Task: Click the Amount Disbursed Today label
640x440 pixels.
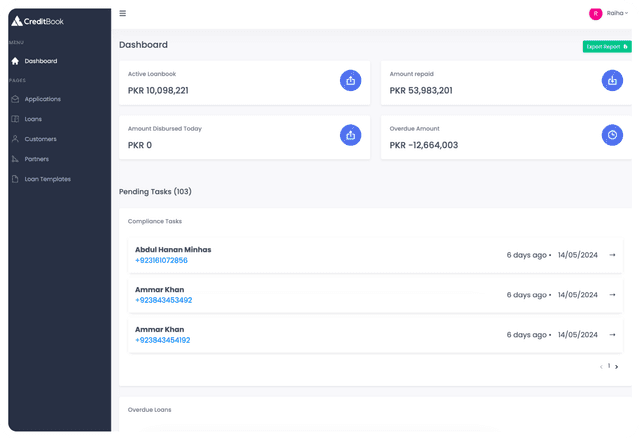Action: (x=165, y=129)
